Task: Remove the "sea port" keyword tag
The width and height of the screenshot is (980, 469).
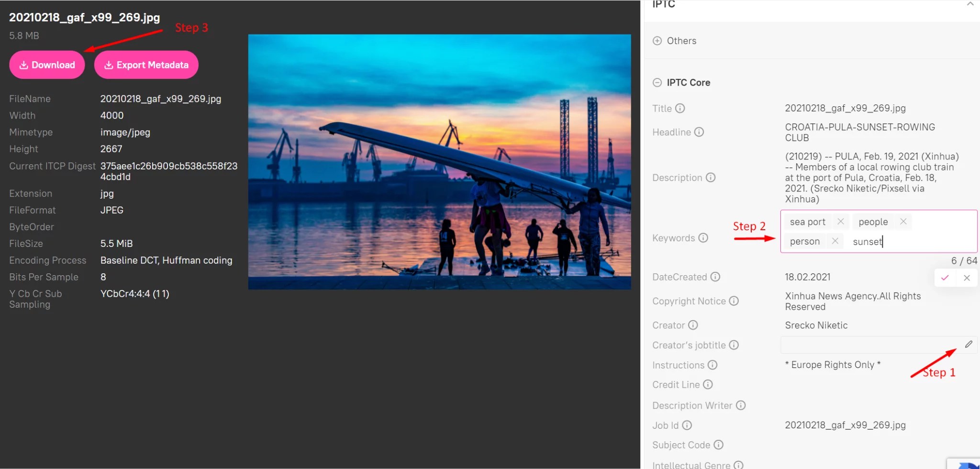Action: pos(841,221)
